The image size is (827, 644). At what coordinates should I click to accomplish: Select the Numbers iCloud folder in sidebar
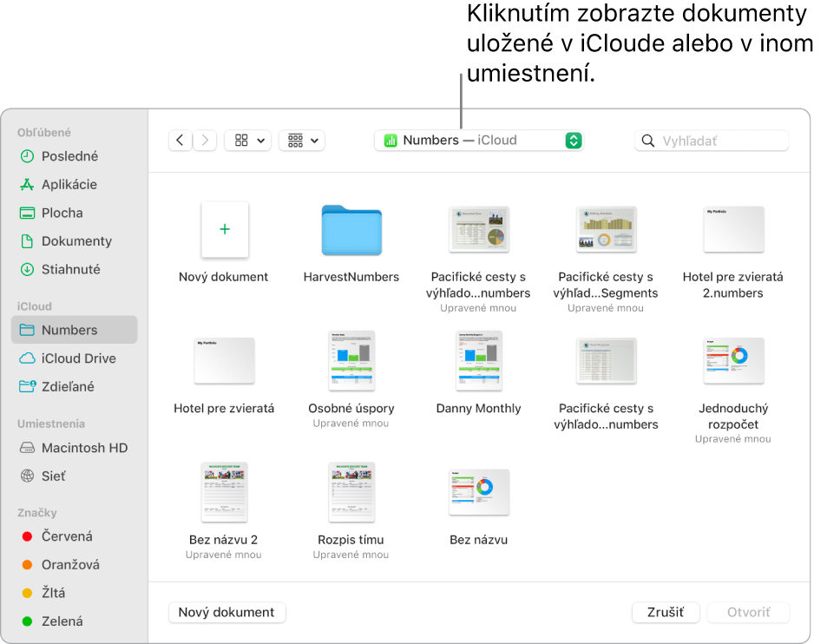[75, 330]
